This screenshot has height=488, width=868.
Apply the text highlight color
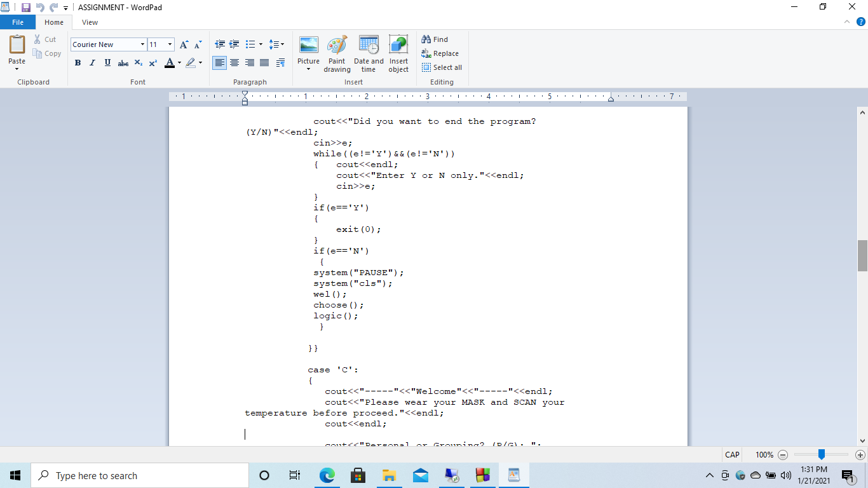coord(191,63)
